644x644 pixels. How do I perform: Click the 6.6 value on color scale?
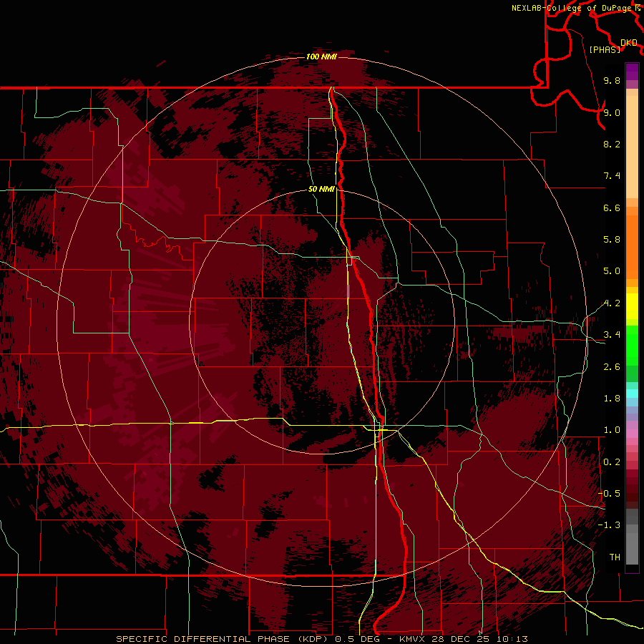click(x=612, y=208)
